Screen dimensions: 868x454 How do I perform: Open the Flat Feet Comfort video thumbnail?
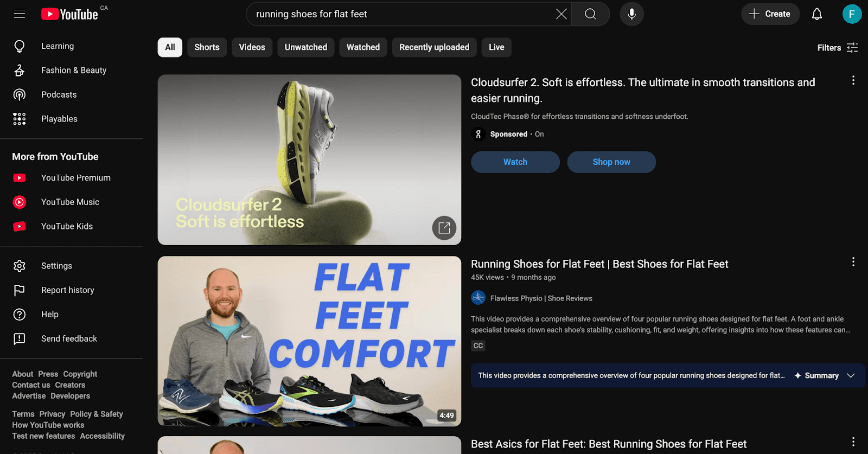(309, 341)
